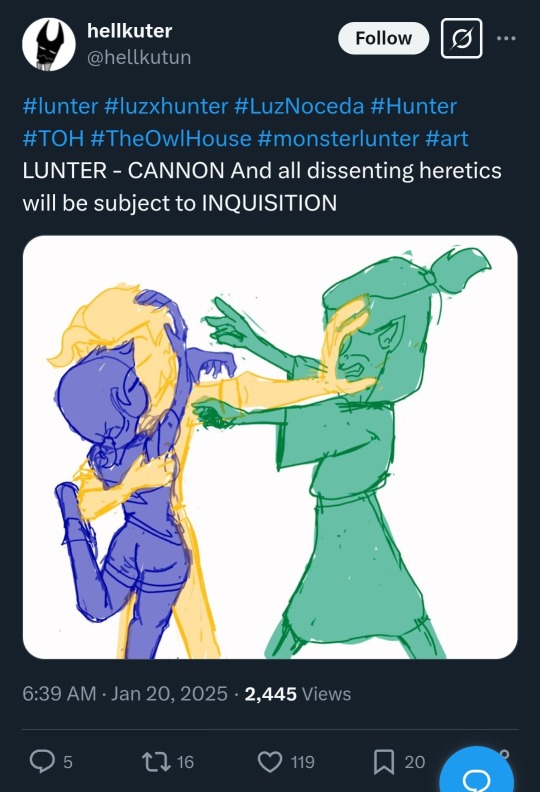This screenshot has width=540, height=792.
Task: Bookmark this post with the bookmark icon
Action: pyautogui.click(x=384, y=762)
